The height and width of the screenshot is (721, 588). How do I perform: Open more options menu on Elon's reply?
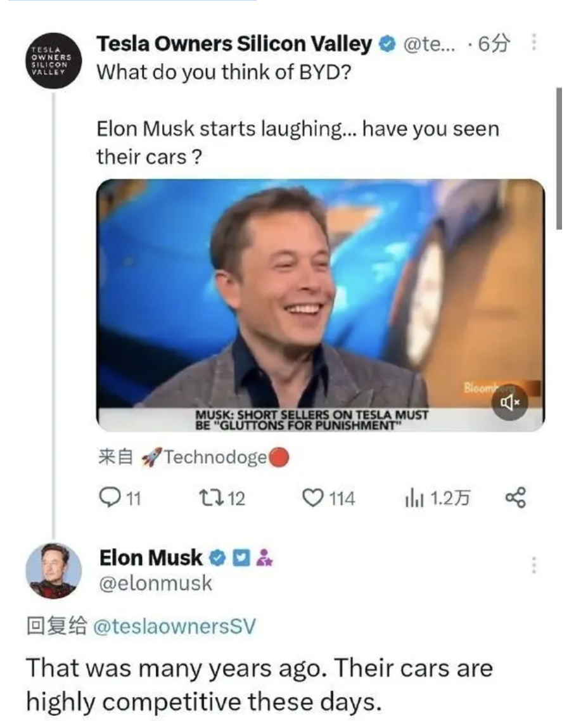tap(534, 565)
